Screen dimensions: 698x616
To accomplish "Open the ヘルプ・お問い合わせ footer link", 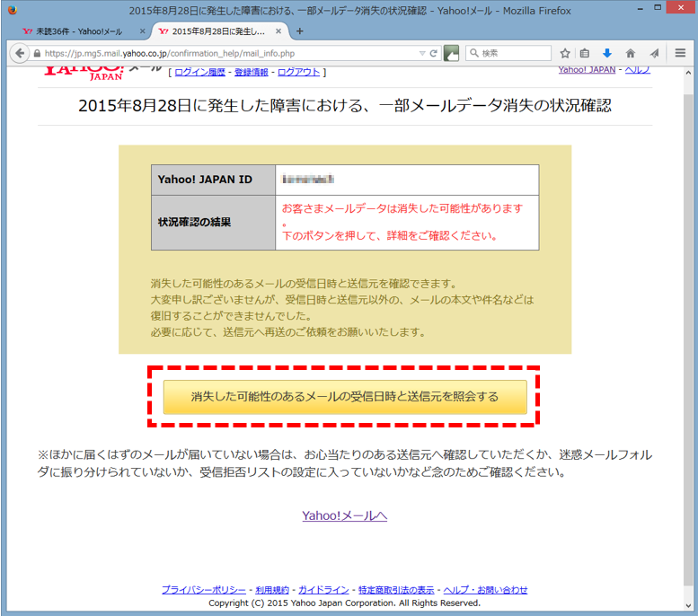I will [x=485, y=590].
